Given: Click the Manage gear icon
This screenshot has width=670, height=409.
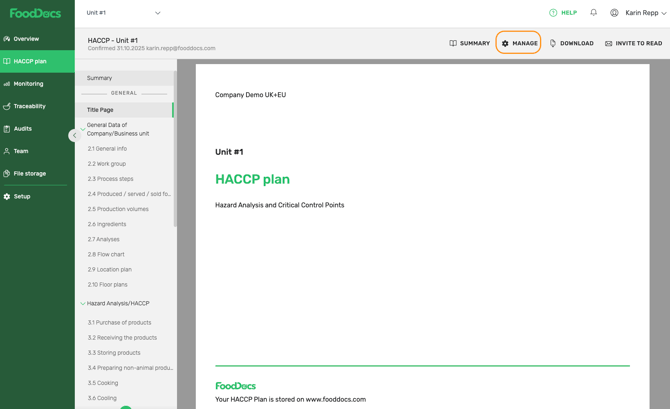Looking at the screenshot, I should pos(505,43).
